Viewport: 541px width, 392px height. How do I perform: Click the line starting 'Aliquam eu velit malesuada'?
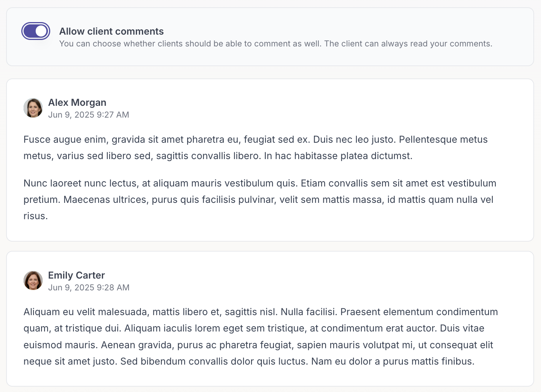click(261, 312)
